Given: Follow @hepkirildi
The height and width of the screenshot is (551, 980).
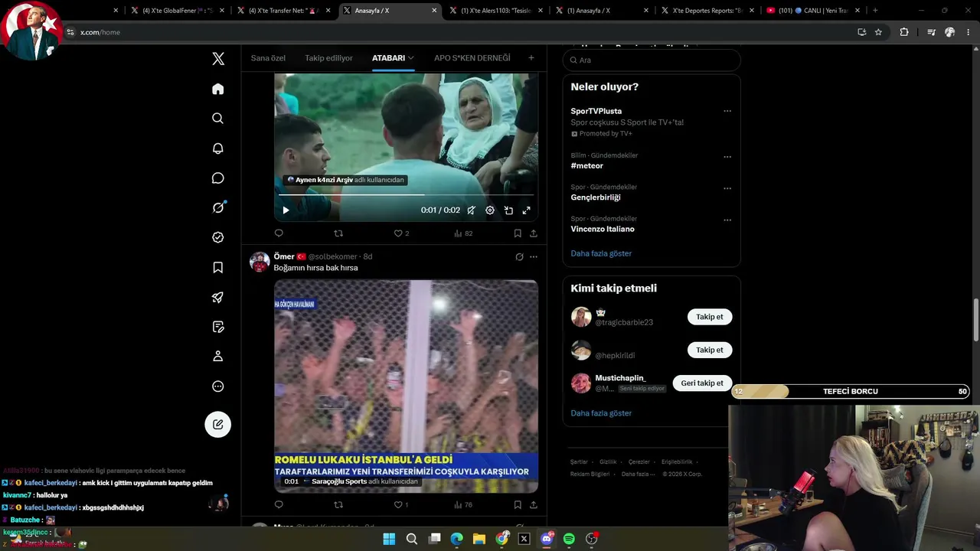Looking at the screenshot, I should click(x=710, y=350).
